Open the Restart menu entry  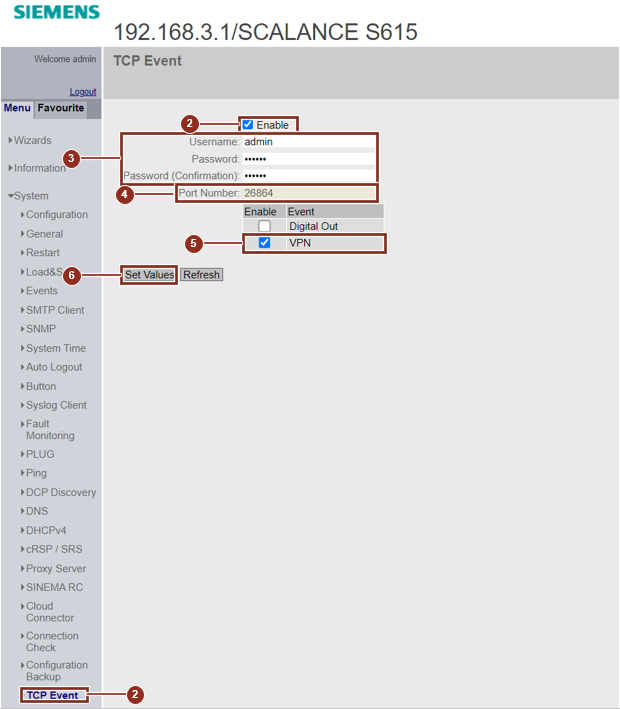click(43, 253)
